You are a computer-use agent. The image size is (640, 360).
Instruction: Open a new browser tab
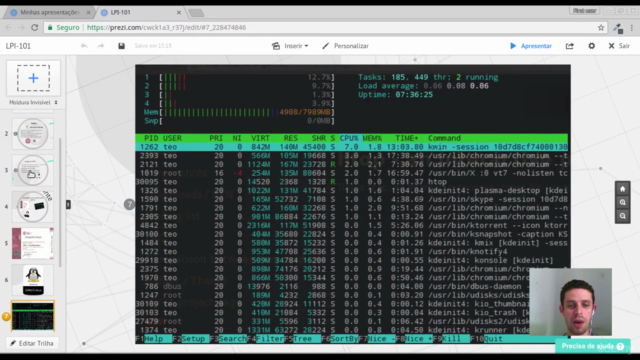pyautogui.click(x=196, y=13)
